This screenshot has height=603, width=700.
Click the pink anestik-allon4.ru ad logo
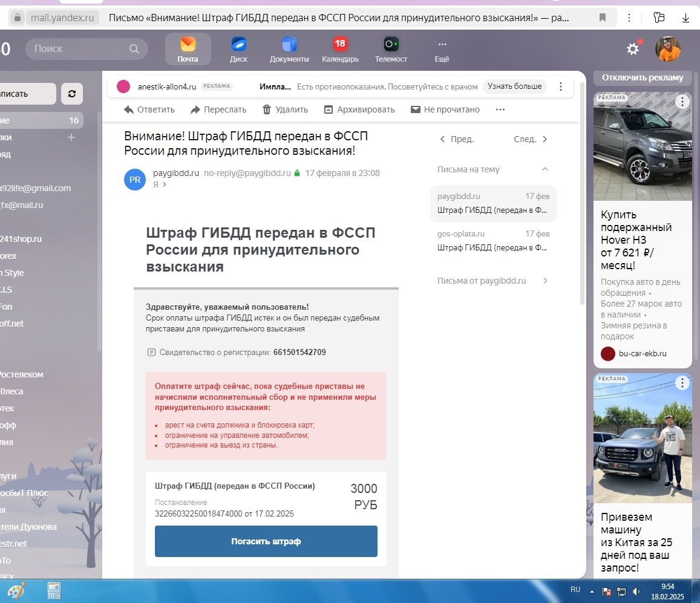(x=123, y=86)
